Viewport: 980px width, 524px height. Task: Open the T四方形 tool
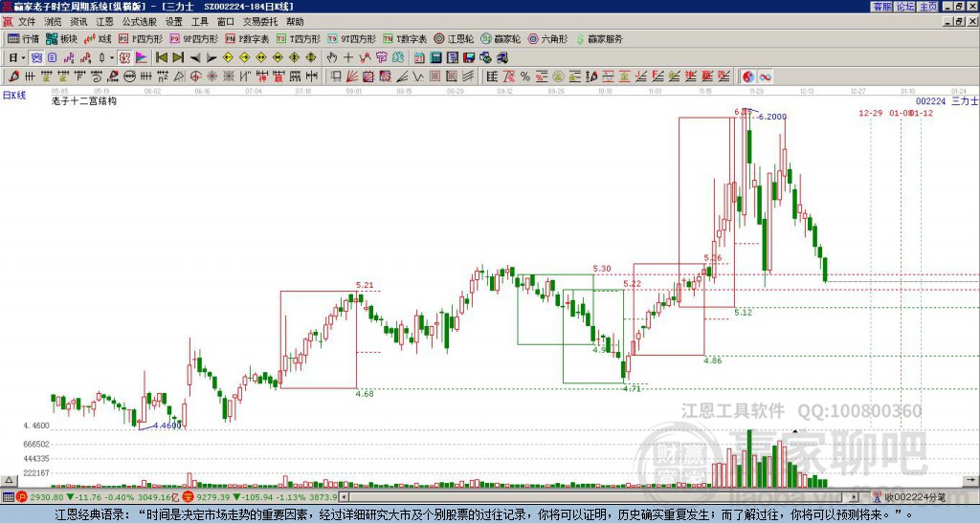click(x=299, y=38)
